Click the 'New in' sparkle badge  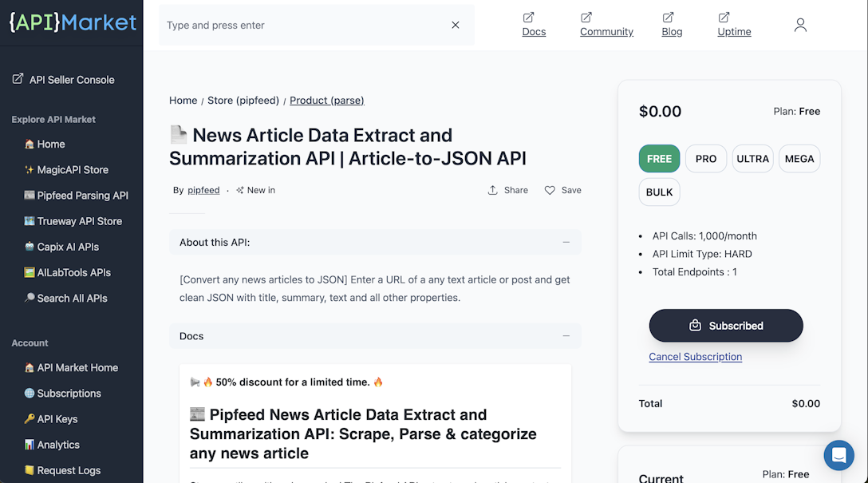coord(256,190)
